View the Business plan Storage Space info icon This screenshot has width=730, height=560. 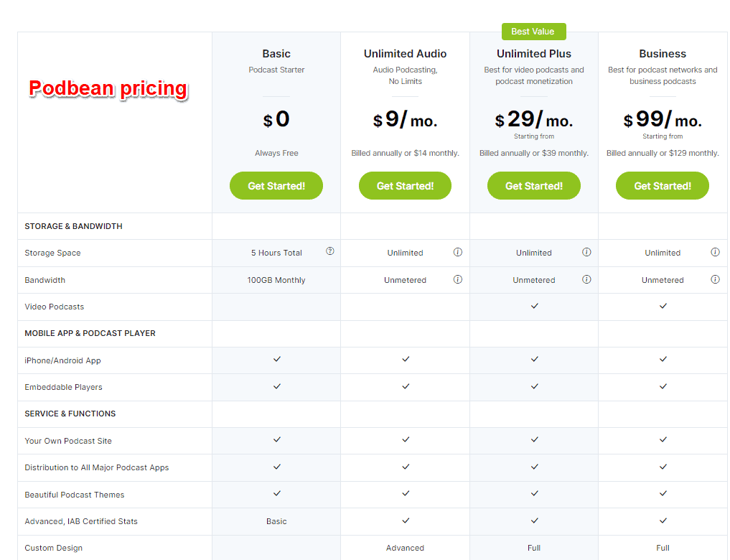pos(715,251)
